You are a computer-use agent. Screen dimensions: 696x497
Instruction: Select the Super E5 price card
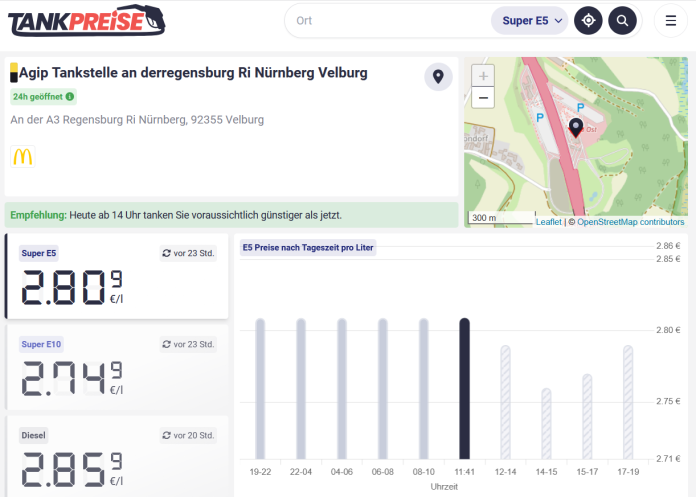pos(117,276)
